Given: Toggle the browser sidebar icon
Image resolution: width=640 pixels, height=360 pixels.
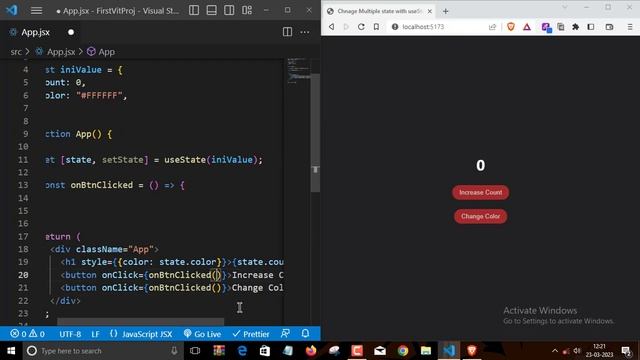Looking at the screenshot, I should click(591, 27).
